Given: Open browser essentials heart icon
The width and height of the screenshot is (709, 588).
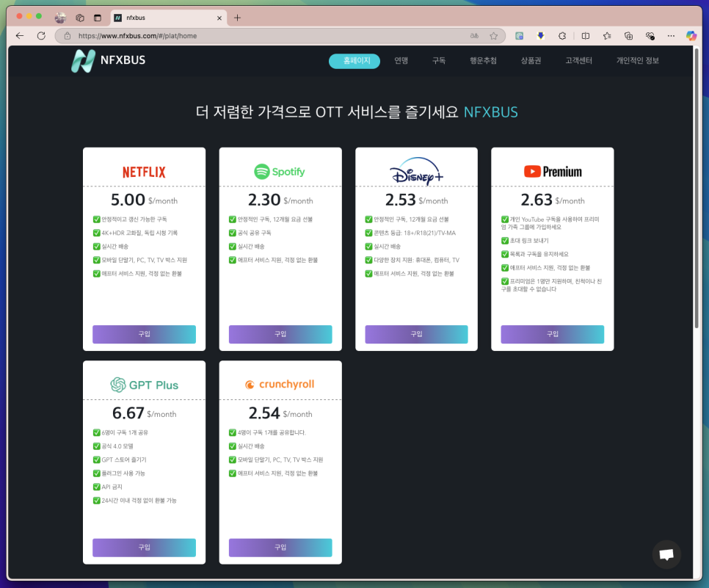Looking at the screenshot, I should (x=650, y=36).
